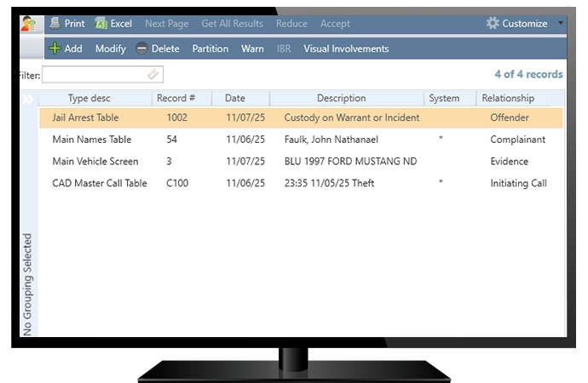Click the 11/06/25 date in Main Names row
The image size is (588, 383).
(x=245, y=140)
